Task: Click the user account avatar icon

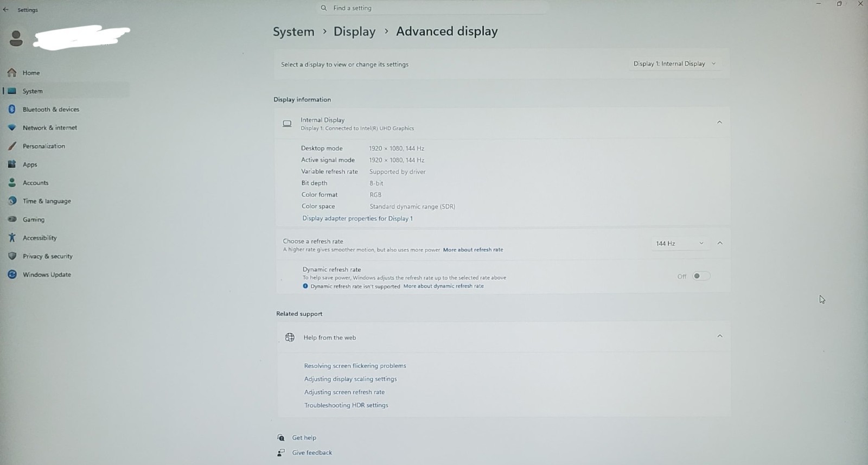Action: pyautogui.click(x=16, y=39)
